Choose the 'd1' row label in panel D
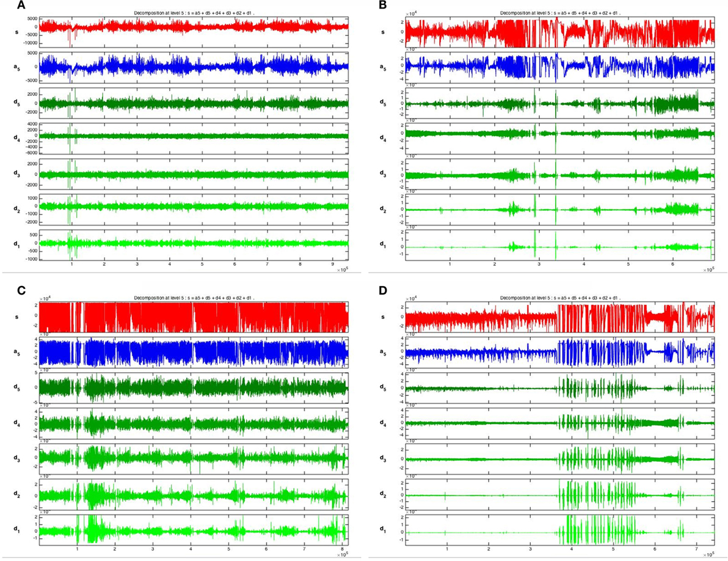Screen dimensions: 728x561 point(382,529)
